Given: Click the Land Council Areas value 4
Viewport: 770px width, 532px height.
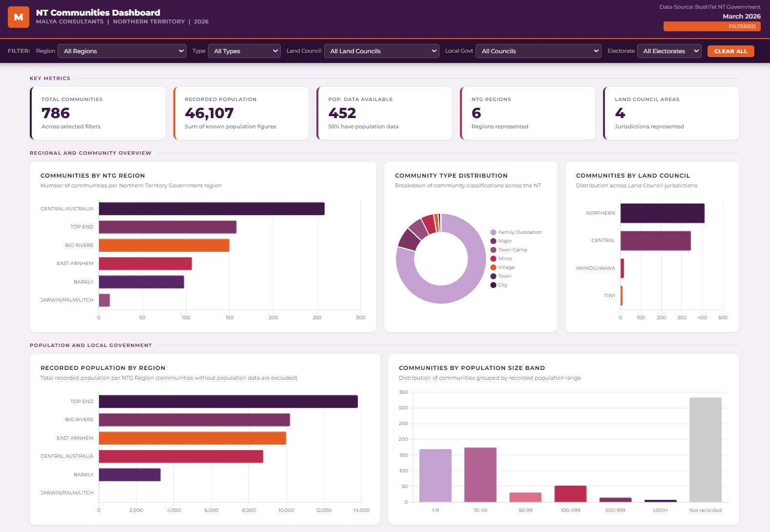Looking at the screenshot, I should click(x=620, y=113).
